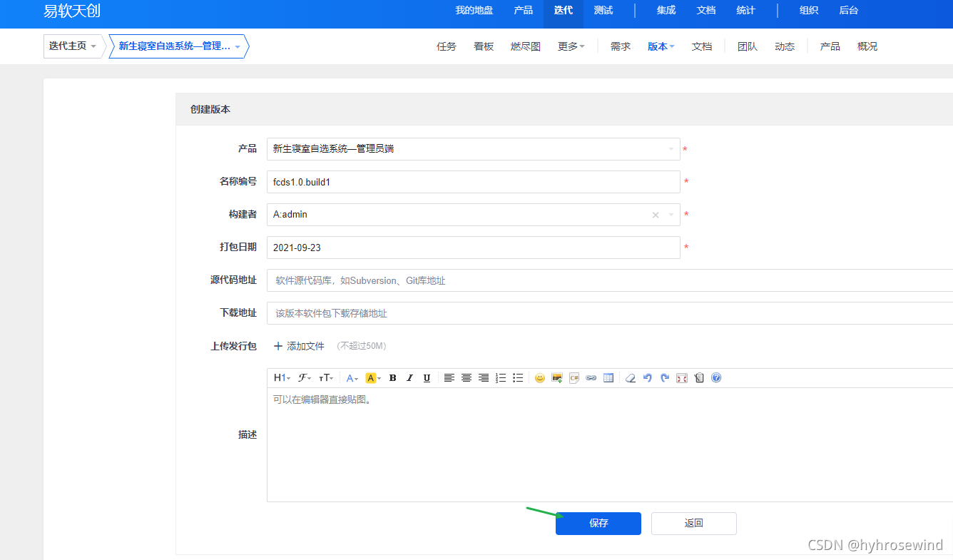Center align description text
The image size is (953, 560).
coord(467,378)
